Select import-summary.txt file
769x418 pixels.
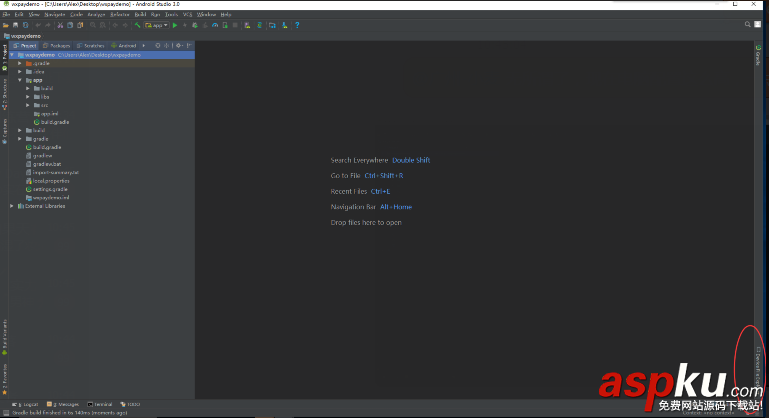[x=52, y=173]
